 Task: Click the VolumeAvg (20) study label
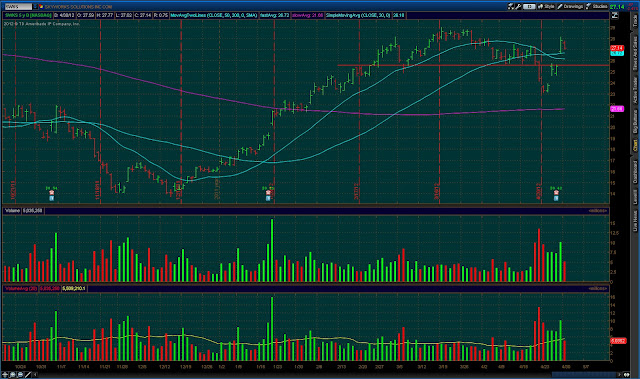(20, 288)
